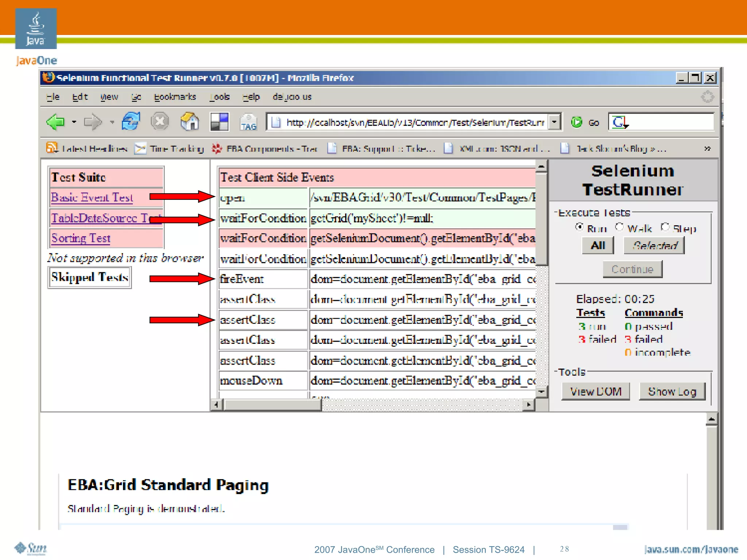Click the Show Log button
Screen dimensions: 747x560
[672, 392]
